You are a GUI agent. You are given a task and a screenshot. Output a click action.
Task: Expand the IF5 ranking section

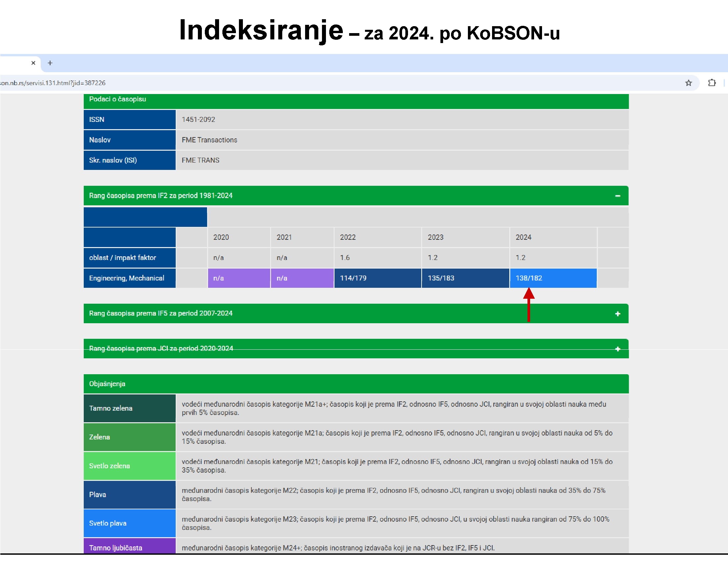(x=617, y=314)
